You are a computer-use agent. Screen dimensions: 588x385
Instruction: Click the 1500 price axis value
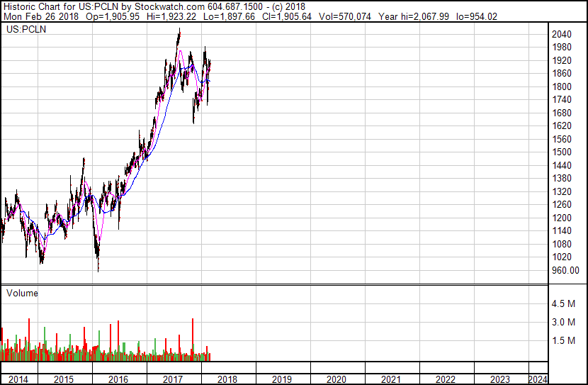tap(562, 152)
